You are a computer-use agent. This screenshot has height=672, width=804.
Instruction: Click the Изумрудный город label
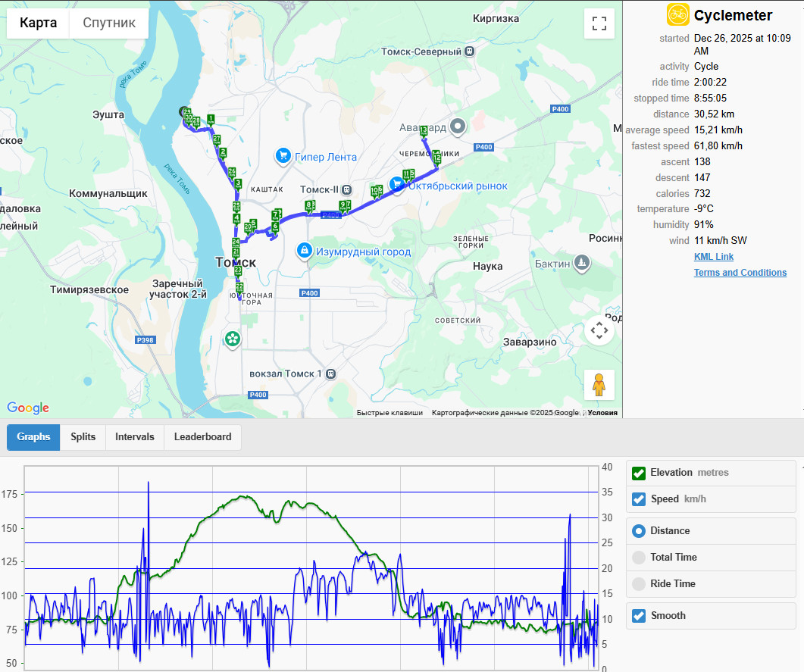point(363,252)
